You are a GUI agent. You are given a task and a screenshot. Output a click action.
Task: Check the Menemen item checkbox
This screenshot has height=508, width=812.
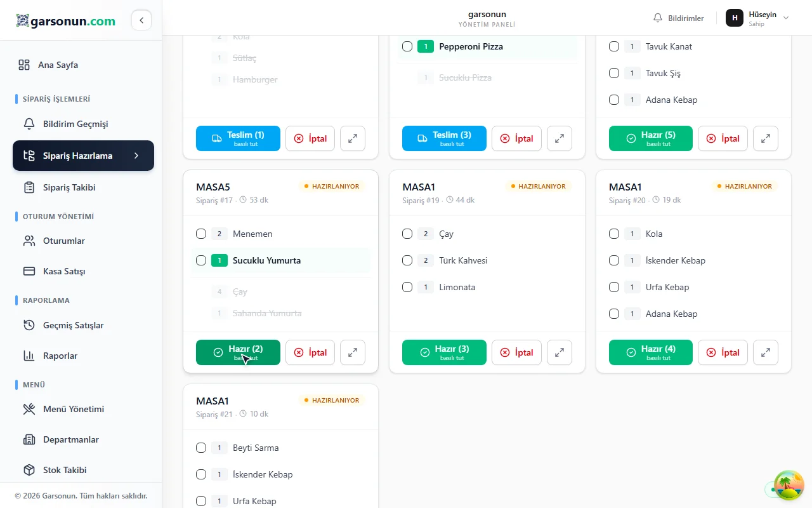tap(201, 234)
